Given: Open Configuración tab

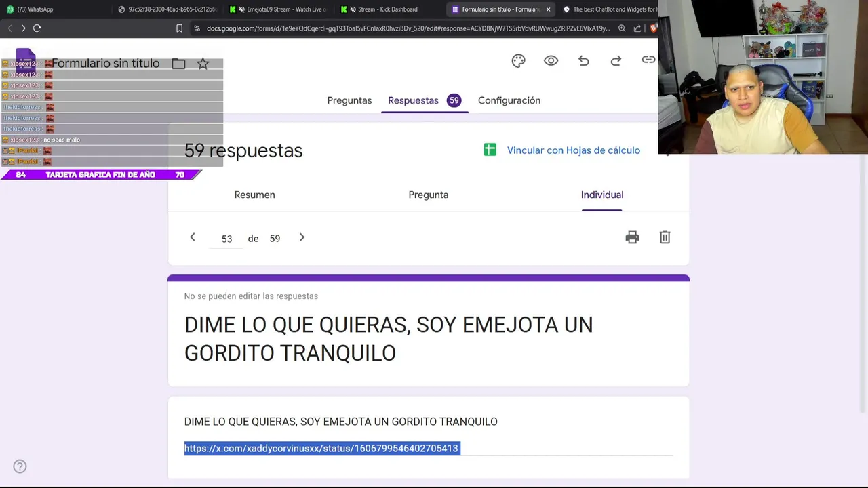Looking at the screenshot, I should tap(509, 100).
